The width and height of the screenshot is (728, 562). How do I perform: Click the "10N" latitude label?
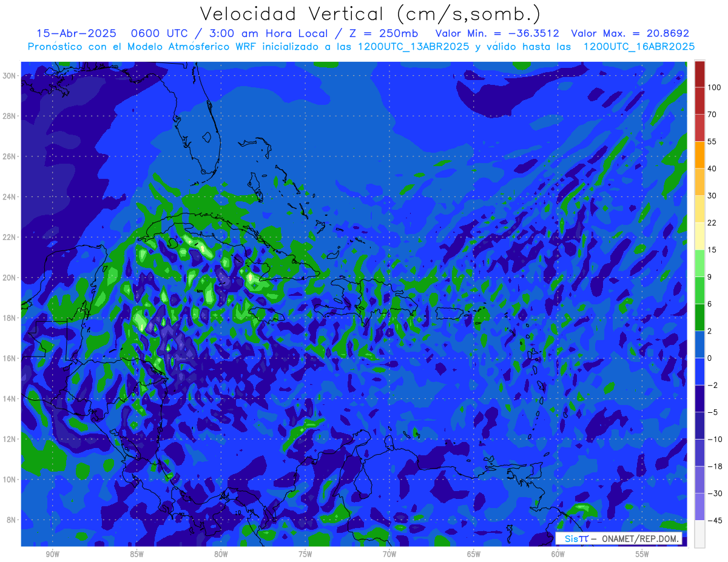point(10,479)
